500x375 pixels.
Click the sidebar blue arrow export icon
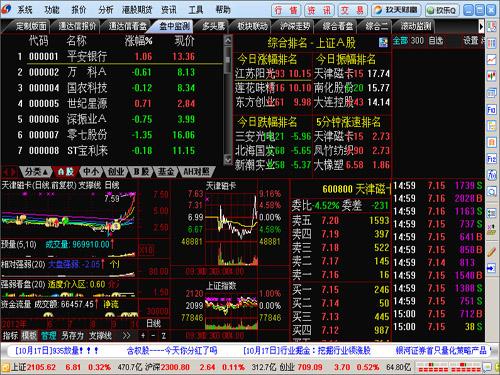pos(491,268)
